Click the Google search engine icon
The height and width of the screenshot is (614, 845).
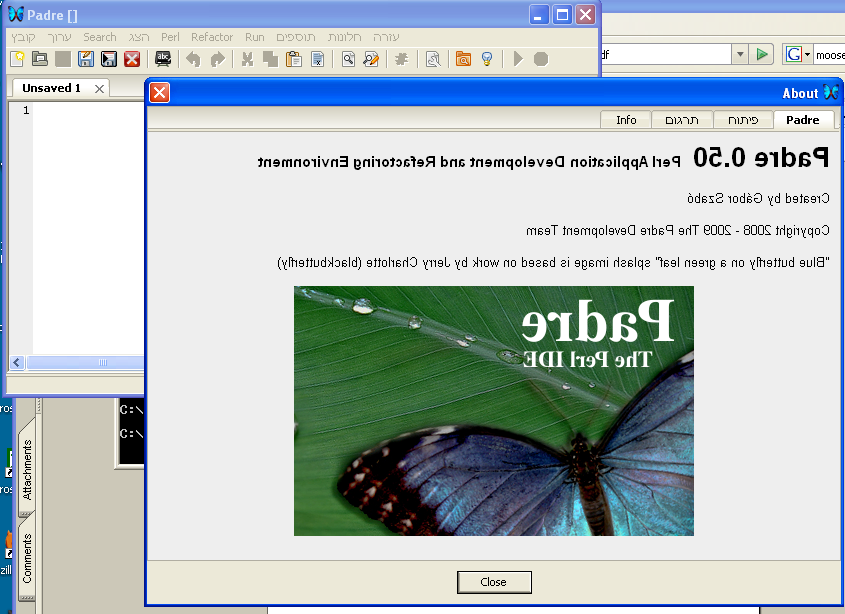(793, 54)
